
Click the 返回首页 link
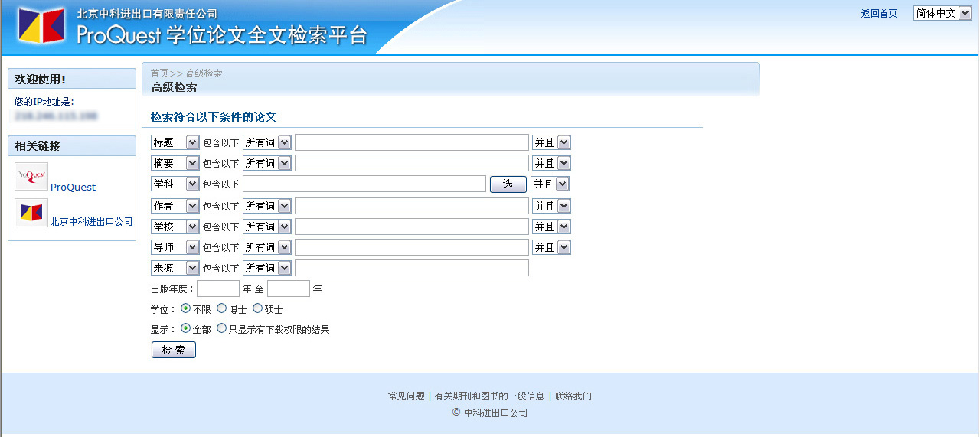879,14
